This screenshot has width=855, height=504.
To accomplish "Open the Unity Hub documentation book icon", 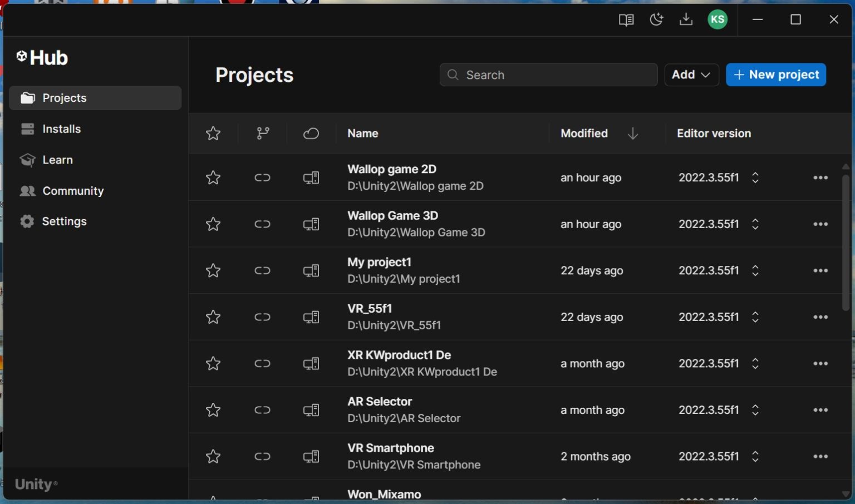I will point(626,19).
